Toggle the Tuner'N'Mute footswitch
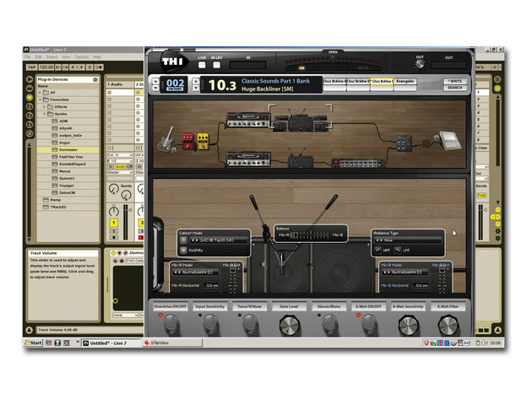 click(x=250, y=324)
